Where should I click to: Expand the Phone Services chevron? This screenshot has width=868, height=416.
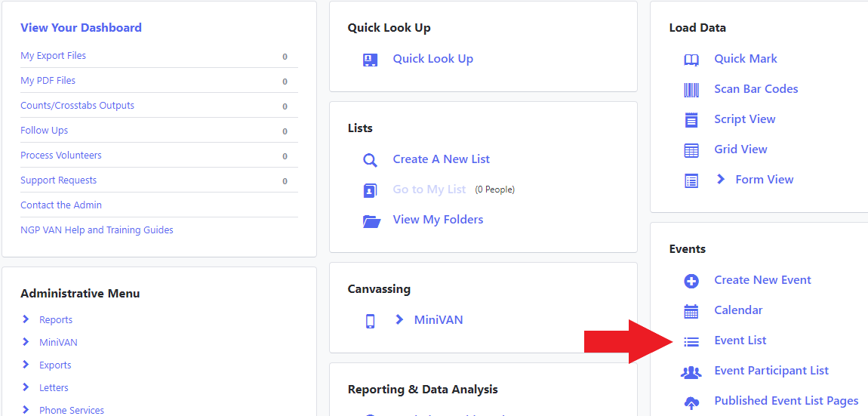pyautogui.click(x=26, y=410)
